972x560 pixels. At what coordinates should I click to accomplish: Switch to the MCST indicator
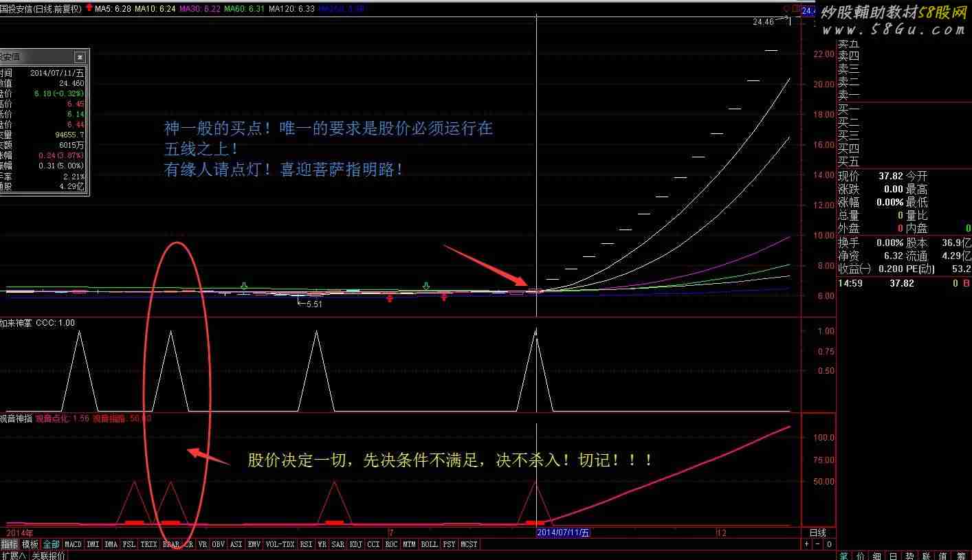coord(469,544)
